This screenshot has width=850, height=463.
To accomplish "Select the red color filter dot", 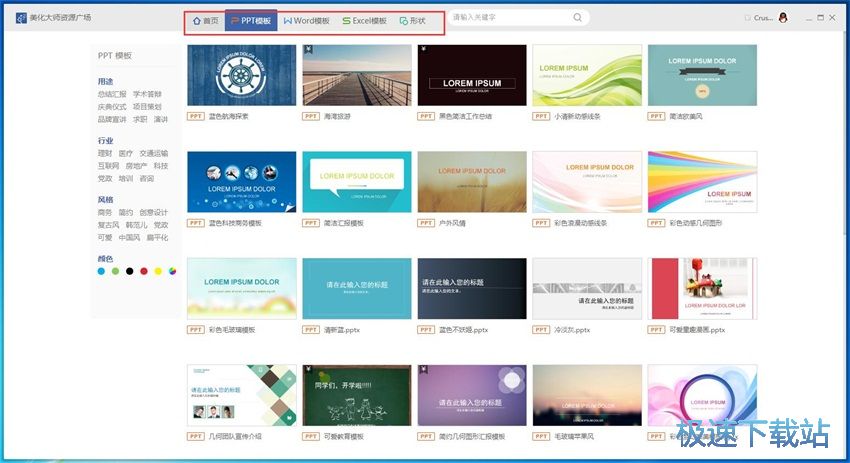I will click(x=144, y=271).
